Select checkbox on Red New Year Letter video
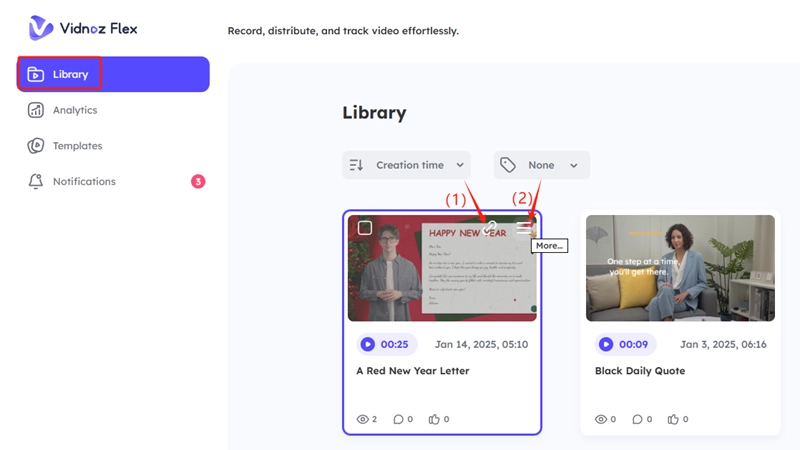This screenshot has height=450, width=800. click(x=365, y=228)
